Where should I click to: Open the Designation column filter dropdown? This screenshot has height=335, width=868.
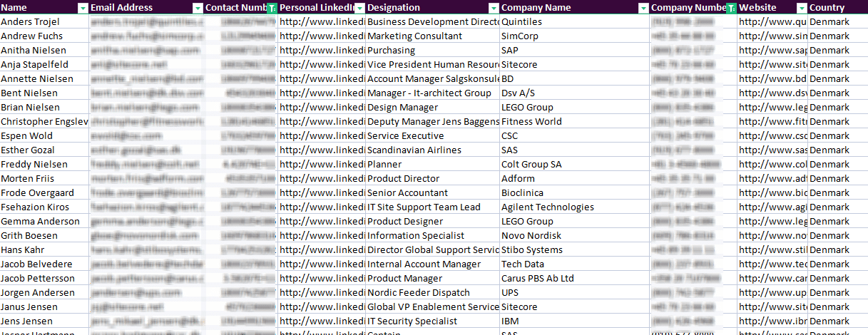(494, 8)
